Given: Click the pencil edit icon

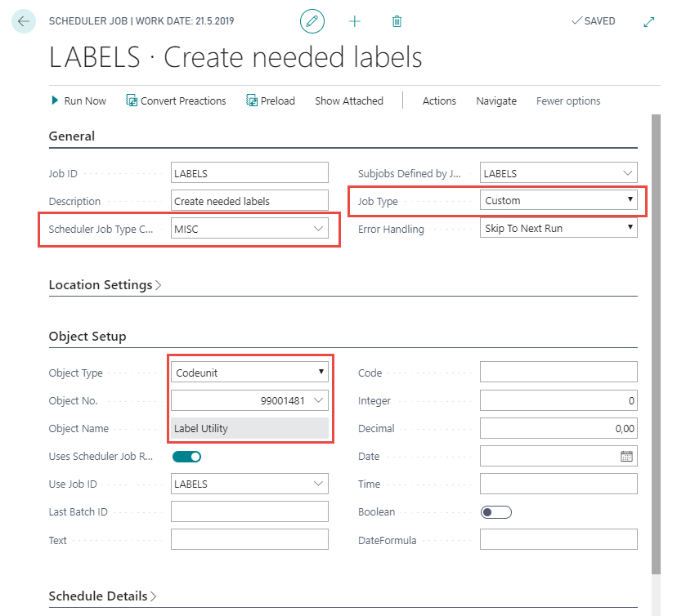Looking at the screenshot, I should point(312,21).
